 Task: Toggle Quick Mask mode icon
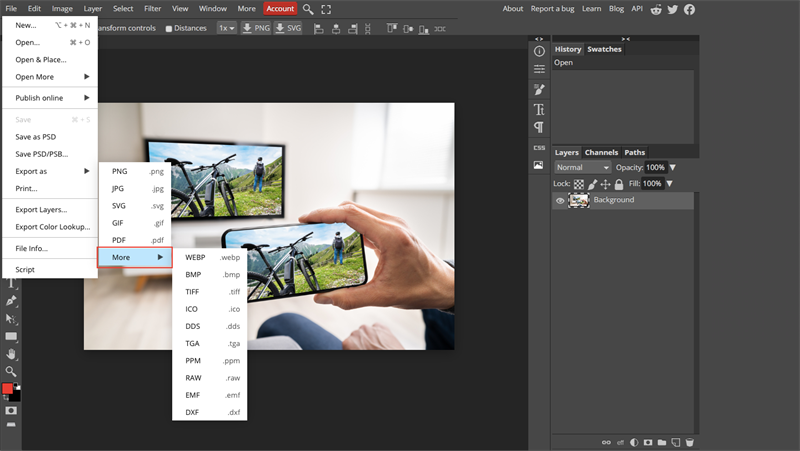[x=11, y=411]
